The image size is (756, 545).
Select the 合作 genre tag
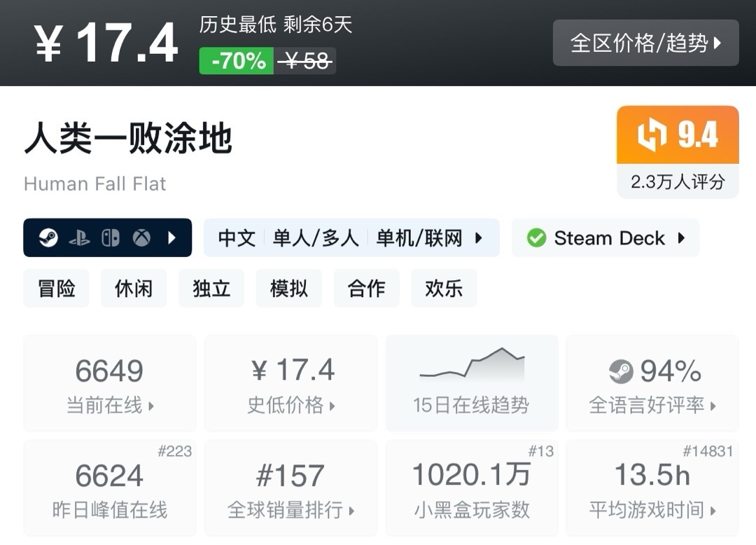366,288
